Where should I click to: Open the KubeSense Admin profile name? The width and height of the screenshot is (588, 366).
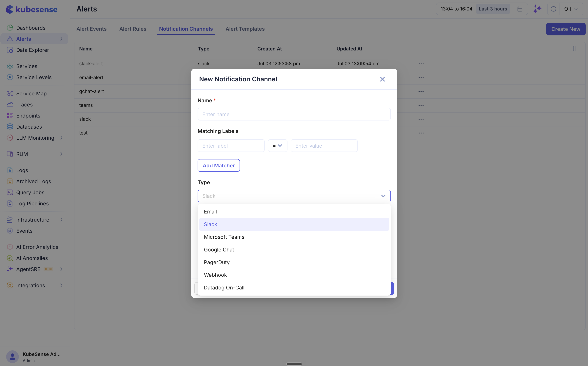41,354
